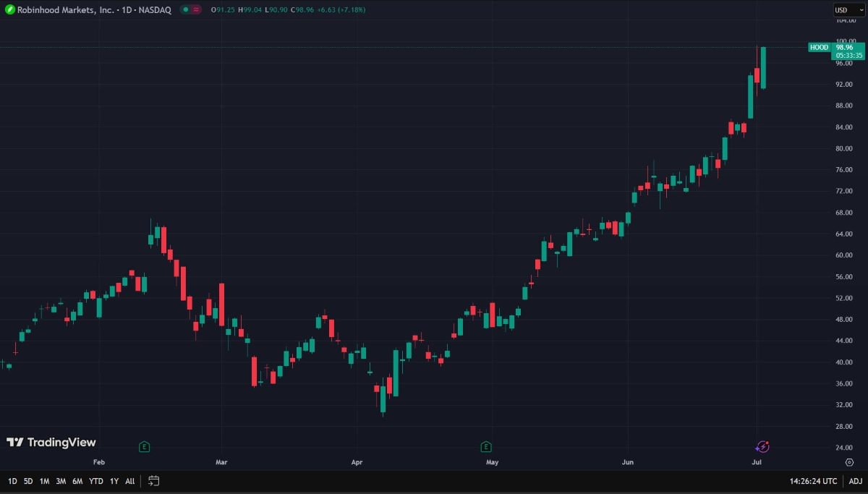Click the 28.00 price scale label
The height and width of the screenshot is (494, 868).
coord(845,426)
